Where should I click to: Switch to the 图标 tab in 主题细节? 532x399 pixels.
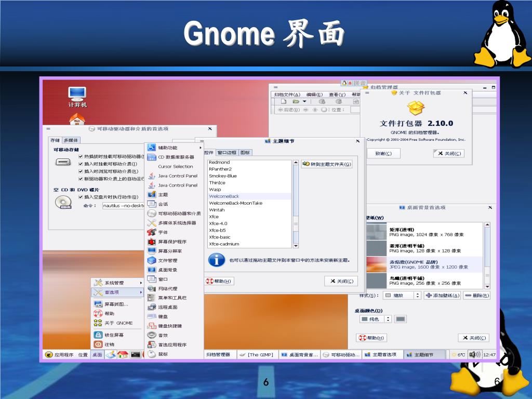[245, 153]
